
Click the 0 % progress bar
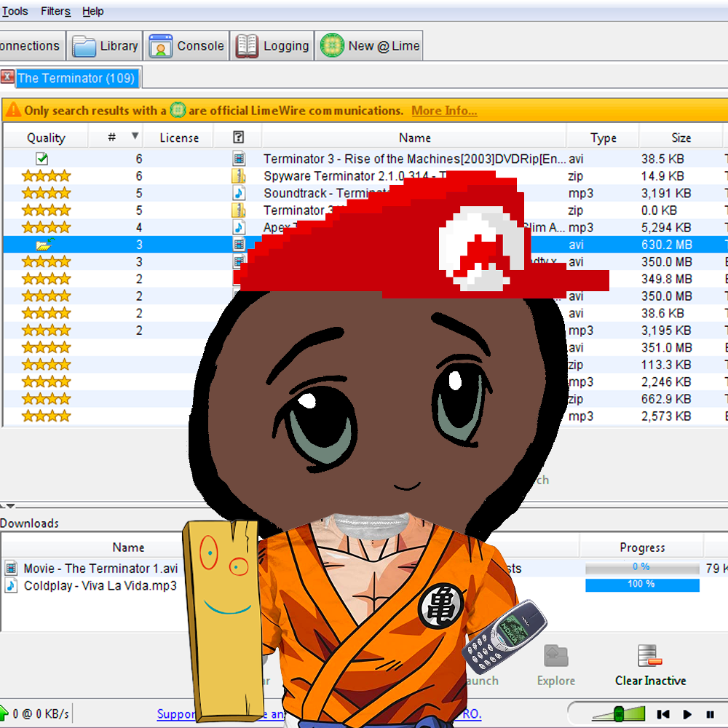[642, 567]
